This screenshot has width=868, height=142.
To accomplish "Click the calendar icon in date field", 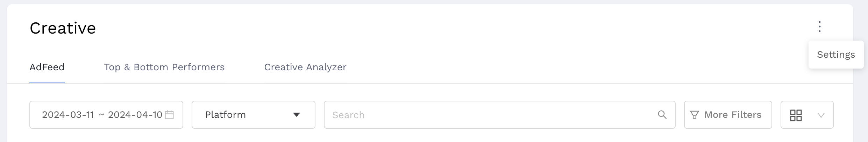I will [169, 115].
